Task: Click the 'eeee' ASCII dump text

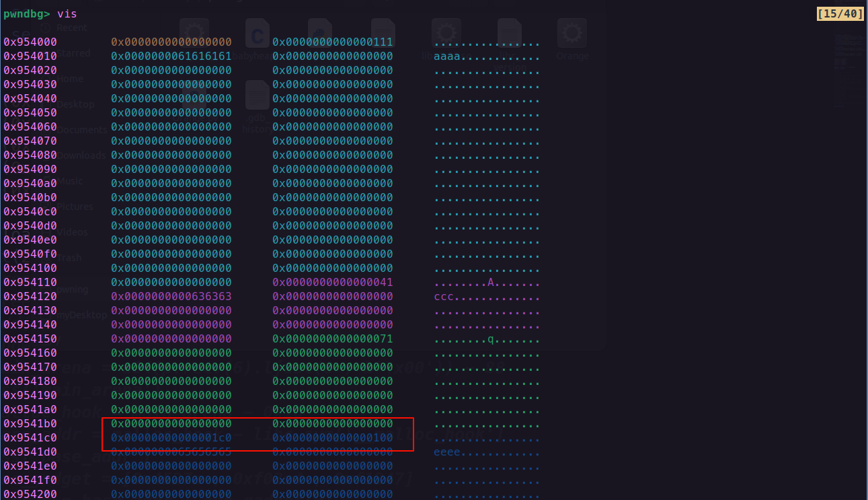Action: click(x=447, y=452)
